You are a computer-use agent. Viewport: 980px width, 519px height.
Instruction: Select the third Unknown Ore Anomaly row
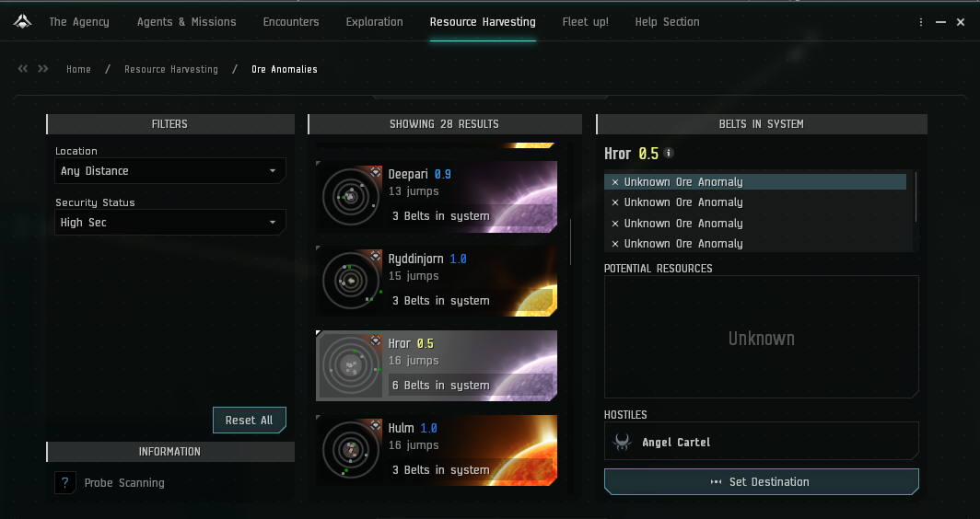pos(755,223)
